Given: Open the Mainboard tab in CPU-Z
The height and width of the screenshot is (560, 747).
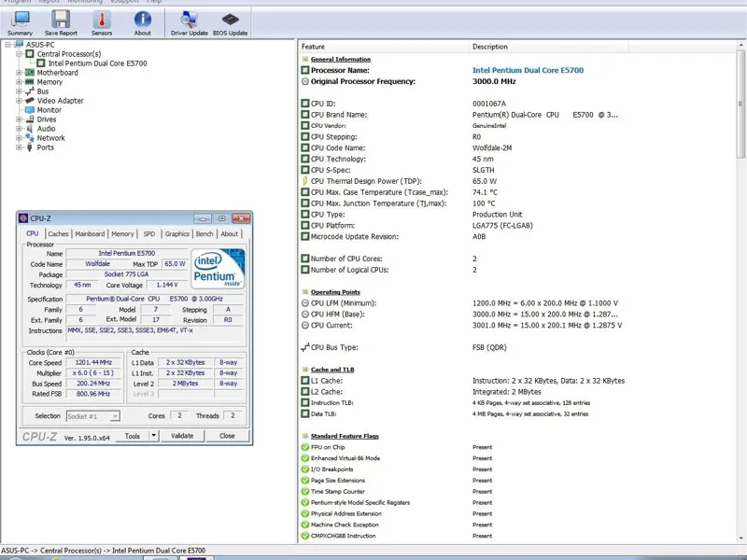Looking at the screenshot, I should pyautogui.click(x=90, y=234).
